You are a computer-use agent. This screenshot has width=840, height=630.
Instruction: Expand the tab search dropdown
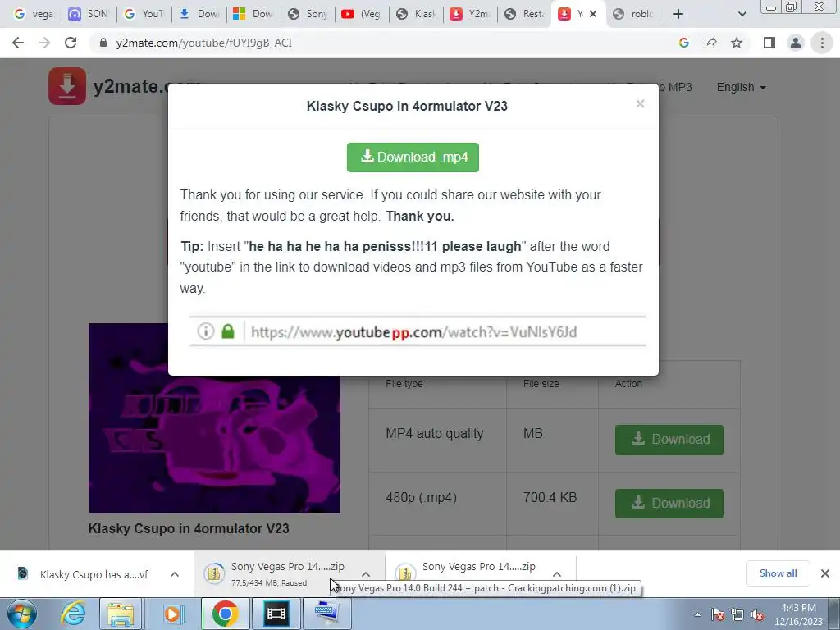point(742,14)
